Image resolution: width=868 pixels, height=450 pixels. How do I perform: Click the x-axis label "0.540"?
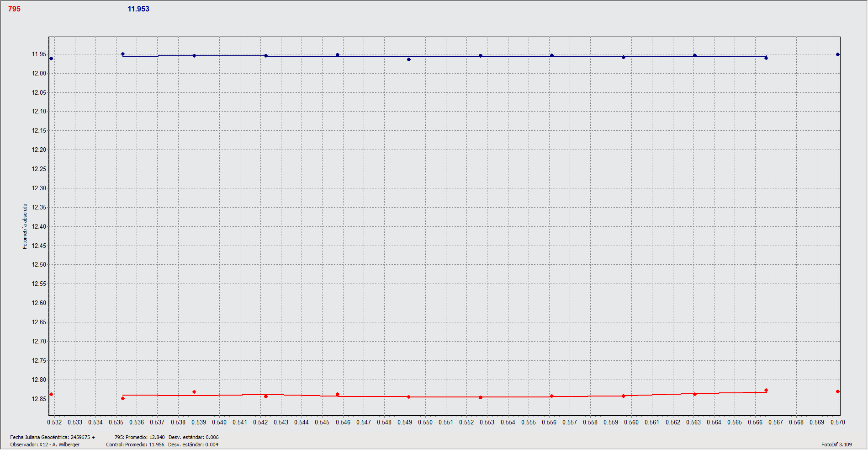click(x=219, y=422)
